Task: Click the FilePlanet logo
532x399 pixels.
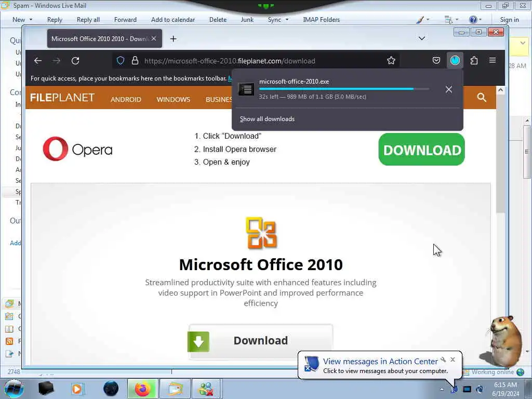Action: coord(62,98)
